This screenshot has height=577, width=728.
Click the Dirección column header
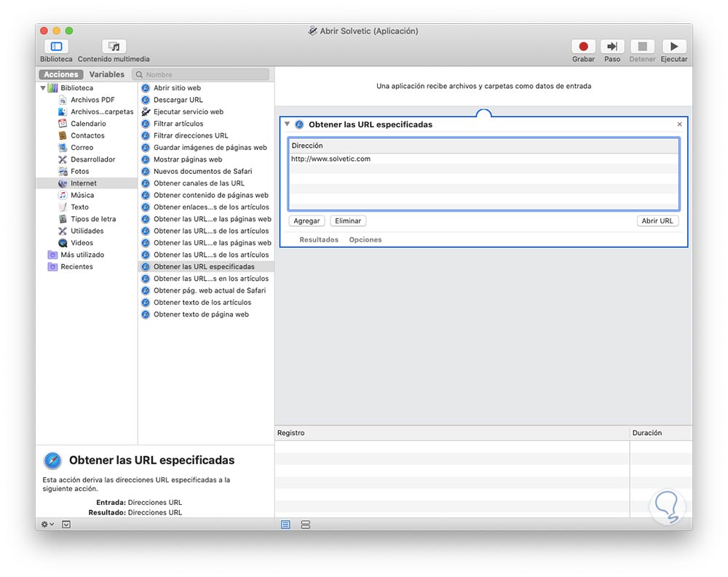point(483,146)
